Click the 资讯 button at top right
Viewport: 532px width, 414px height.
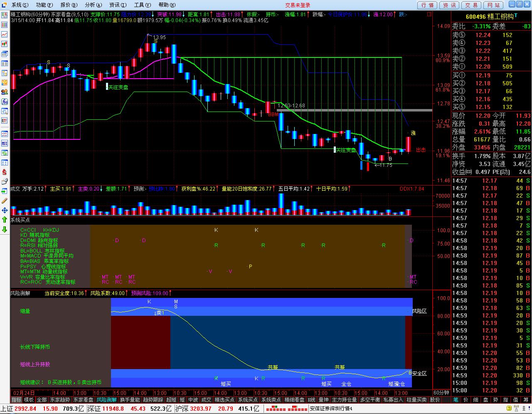pos(450,5)
